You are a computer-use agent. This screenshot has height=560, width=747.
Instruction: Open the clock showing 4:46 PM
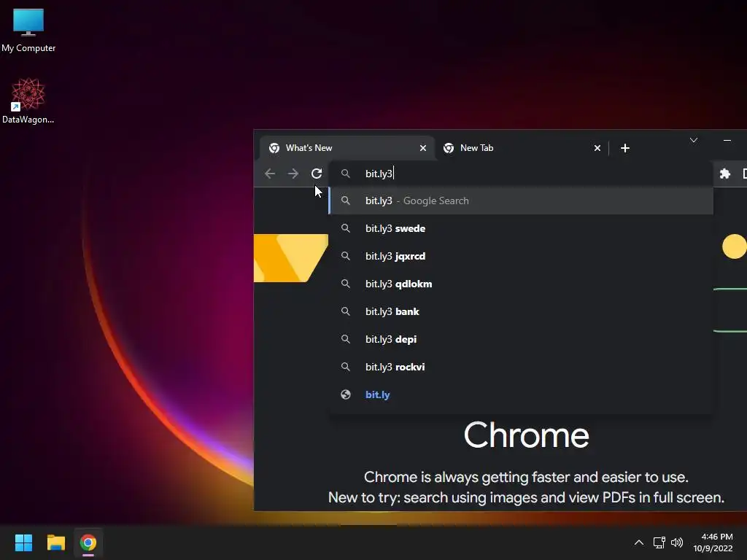pyautogui.click(x=713, y=542)
